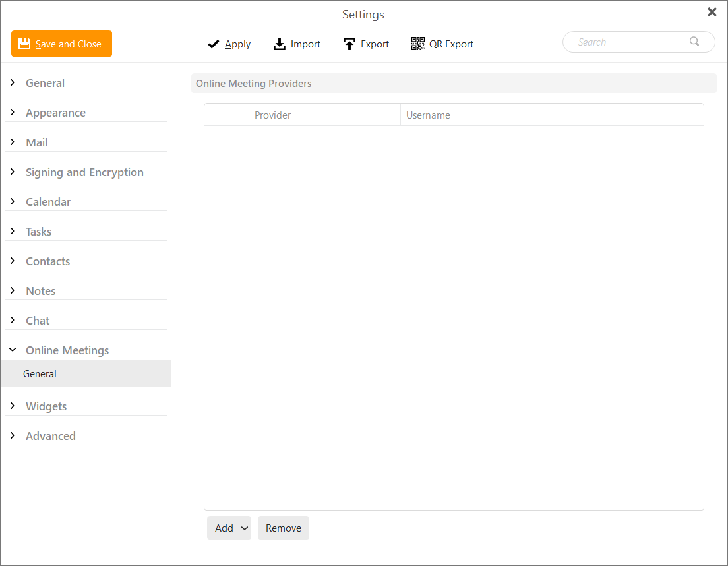728x566 pixels.
Task: Click the expand arrow next to Advanced
Action: (x=13, y=435)
